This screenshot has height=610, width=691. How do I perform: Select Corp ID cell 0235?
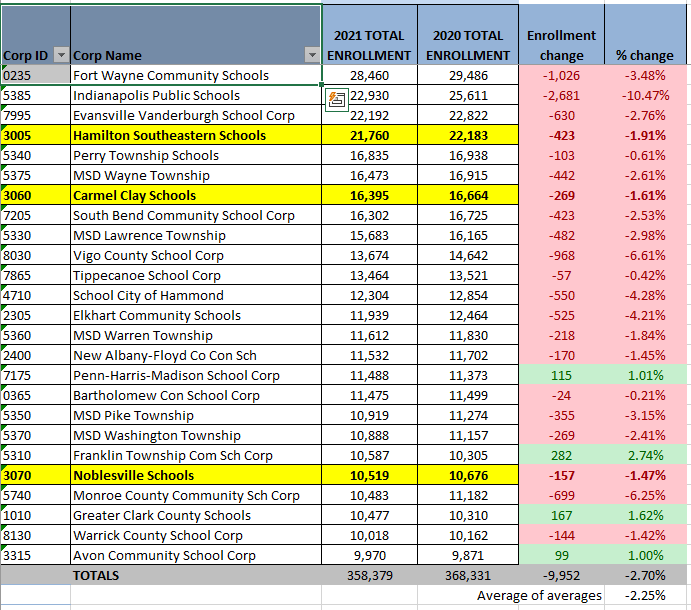point(35,75)
